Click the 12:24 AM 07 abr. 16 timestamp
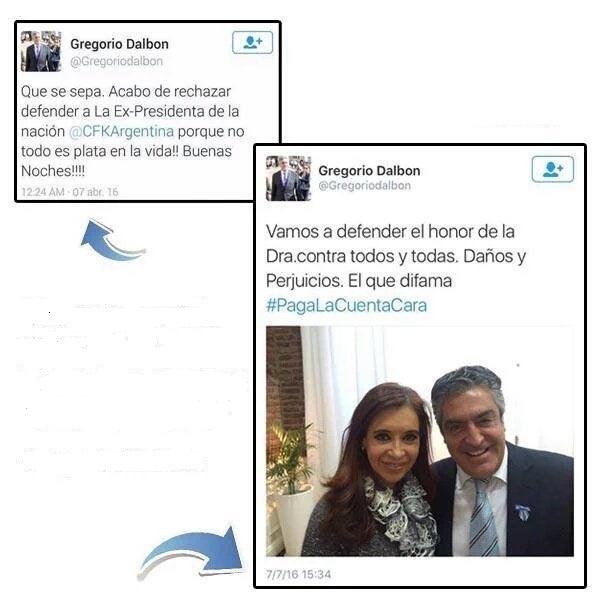 coord(70,192)
